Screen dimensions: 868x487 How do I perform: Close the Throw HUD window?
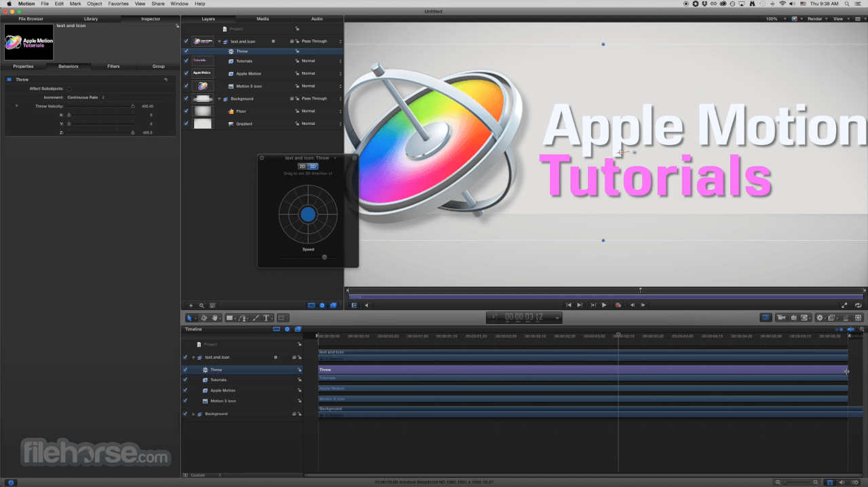click(x=262, y=158)
